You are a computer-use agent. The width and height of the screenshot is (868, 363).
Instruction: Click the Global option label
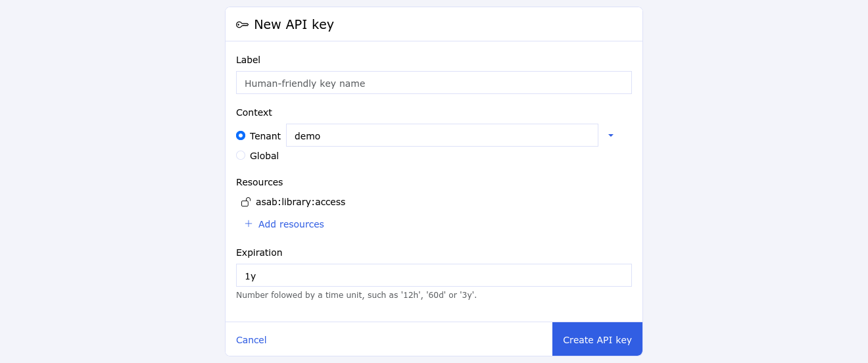click(x=264, y=156)
